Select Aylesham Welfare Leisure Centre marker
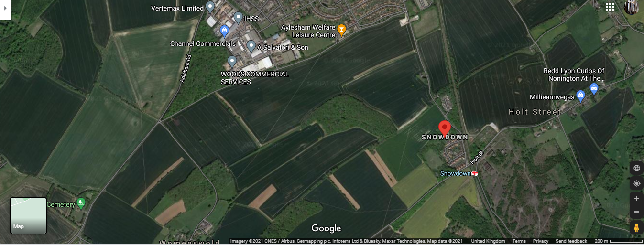644x245 pixels. tap(341, 30)
